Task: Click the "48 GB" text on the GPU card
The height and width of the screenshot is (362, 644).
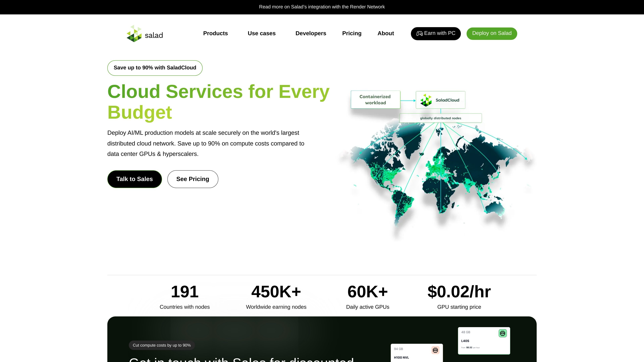Action: click(x=466, y=332)
